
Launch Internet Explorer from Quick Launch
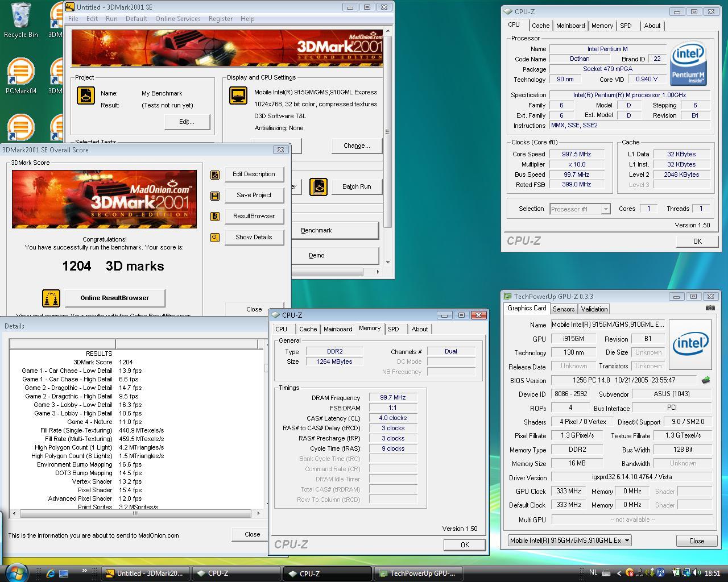click(50, 573)
